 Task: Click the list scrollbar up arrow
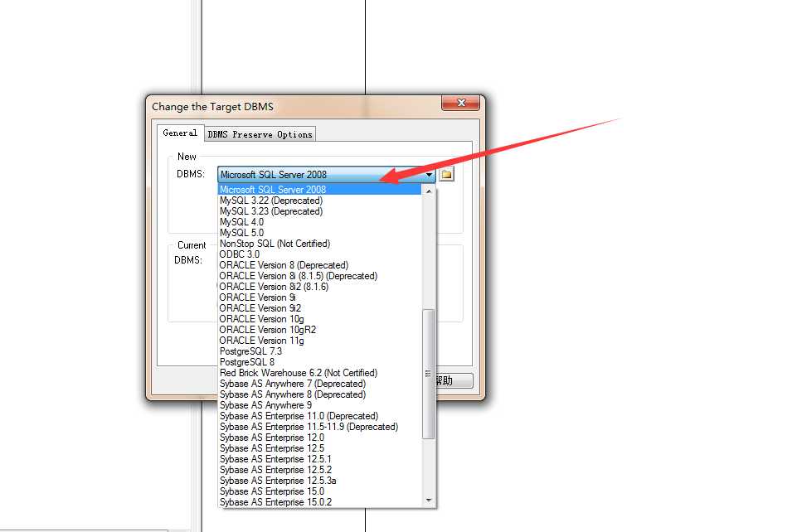[x=429, y=191]
